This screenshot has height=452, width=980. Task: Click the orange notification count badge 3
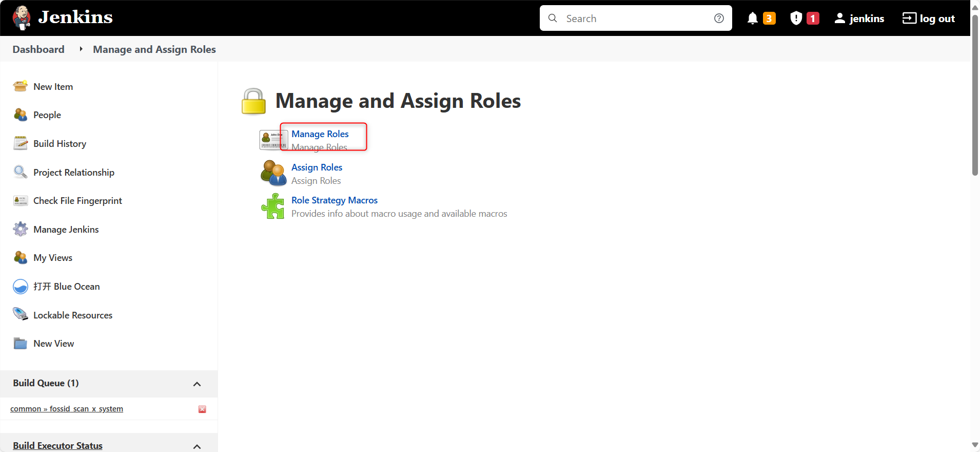[x=769, y=18]
